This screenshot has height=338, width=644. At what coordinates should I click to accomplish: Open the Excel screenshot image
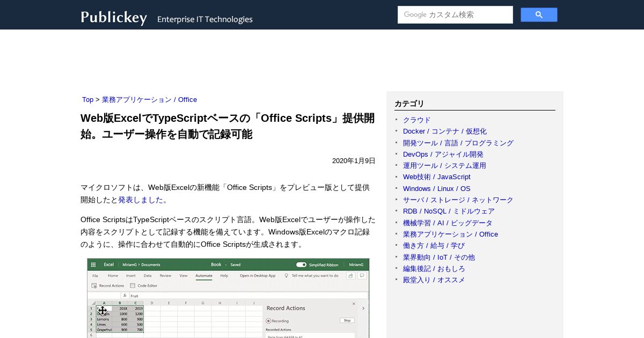pos(228,298)
